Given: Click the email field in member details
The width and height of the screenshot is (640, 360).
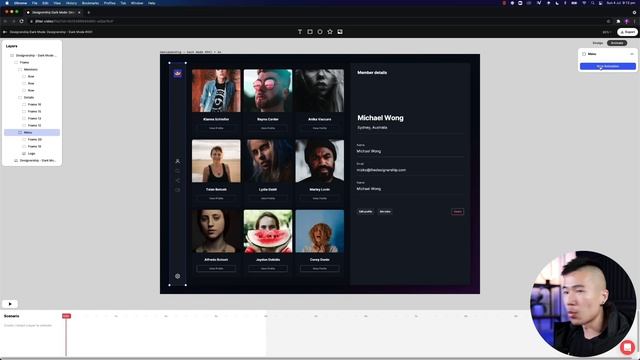Looking at the screenshot, I should click(x=410, y=168).
